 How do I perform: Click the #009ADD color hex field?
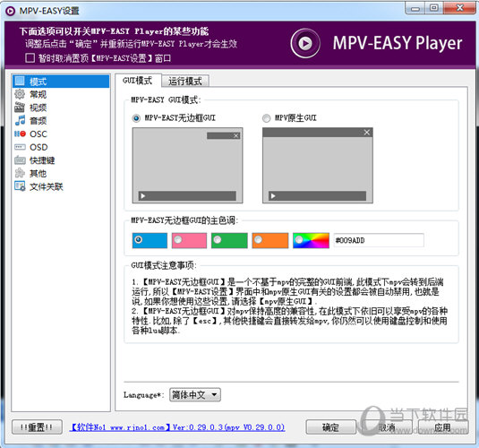tap(379, 240)
